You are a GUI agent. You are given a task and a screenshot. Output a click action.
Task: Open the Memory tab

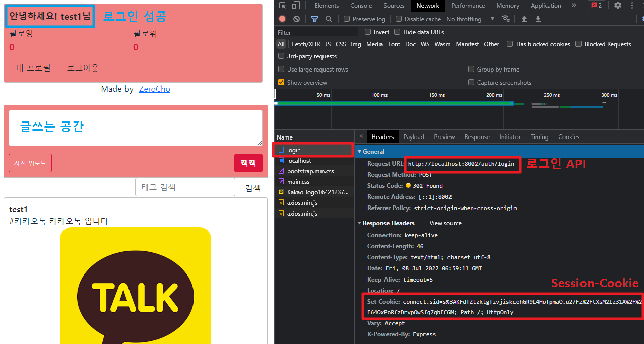(507, 6)
